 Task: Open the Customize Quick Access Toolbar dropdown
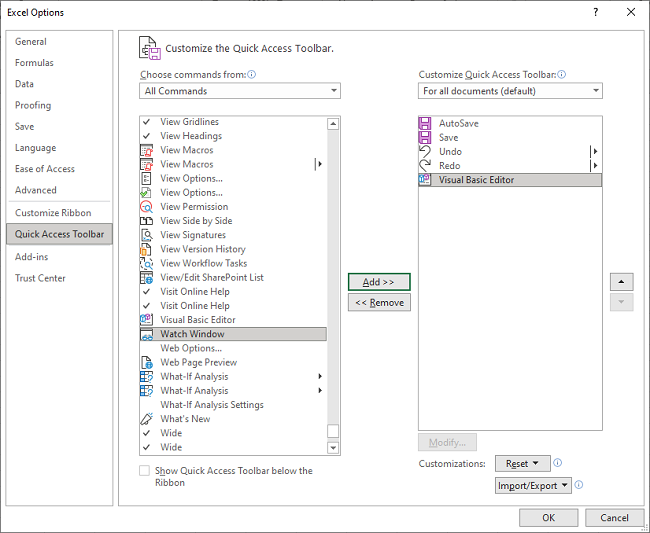click(x=510, y=91)
